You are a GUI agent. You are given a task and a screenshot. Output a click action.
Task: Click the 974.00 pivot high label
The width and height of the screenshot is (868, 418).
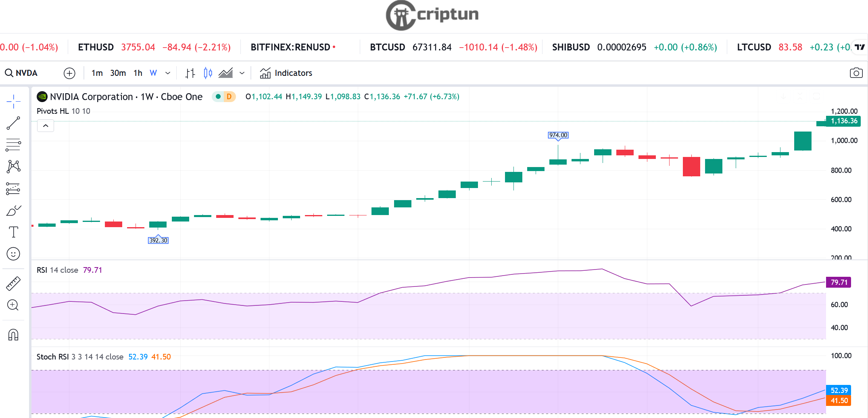click(x=558, y=135)
